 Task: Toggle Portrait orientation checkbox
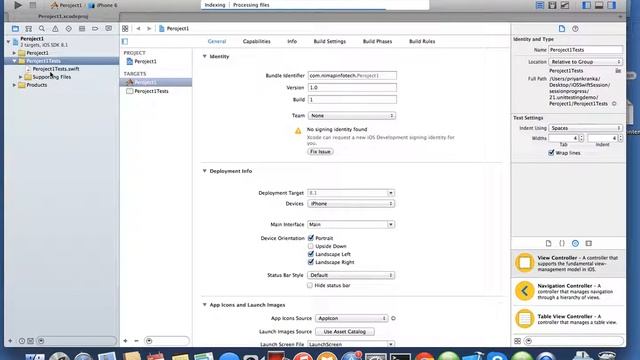click(x=311, y=238)
